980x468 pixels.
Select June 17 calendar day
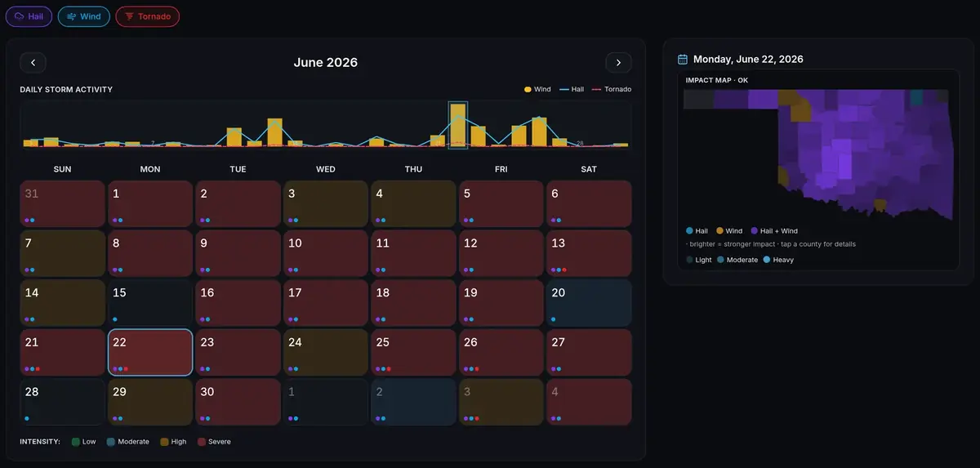click(x=326, y=302)
